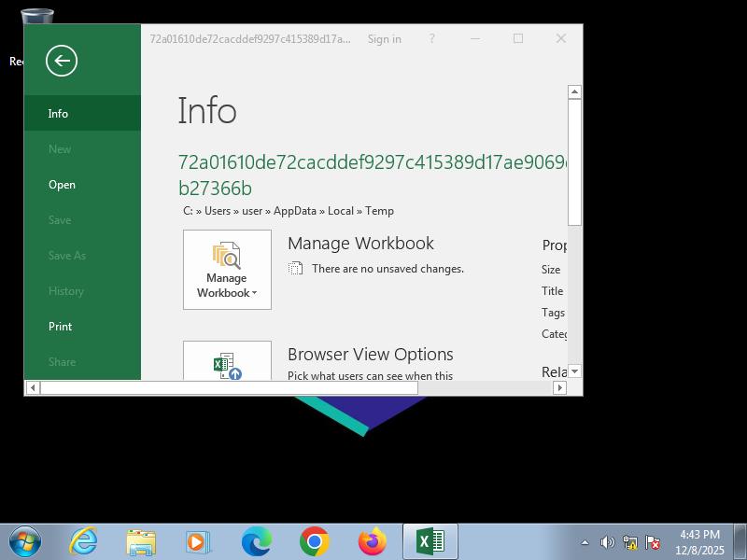
Task: Click the Help question mark icon
Action: (x=431, y=39)
